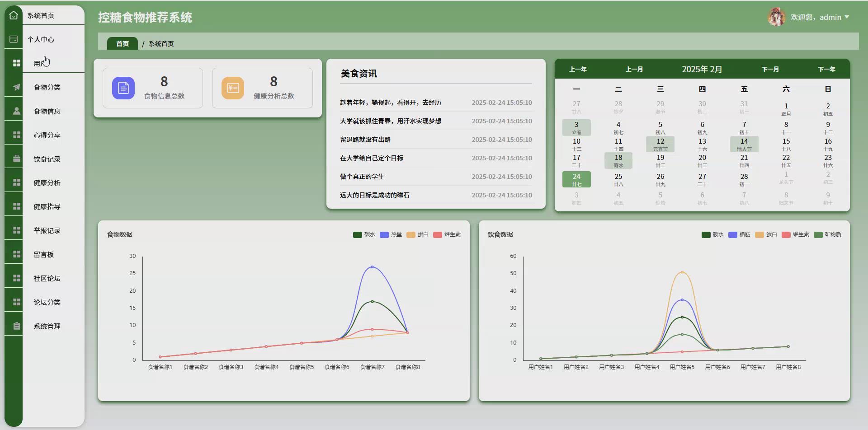Viewport: 868px width, 430px height.
Task: Select February 12 元宵节 on calendar
Action: click(660, 144)
